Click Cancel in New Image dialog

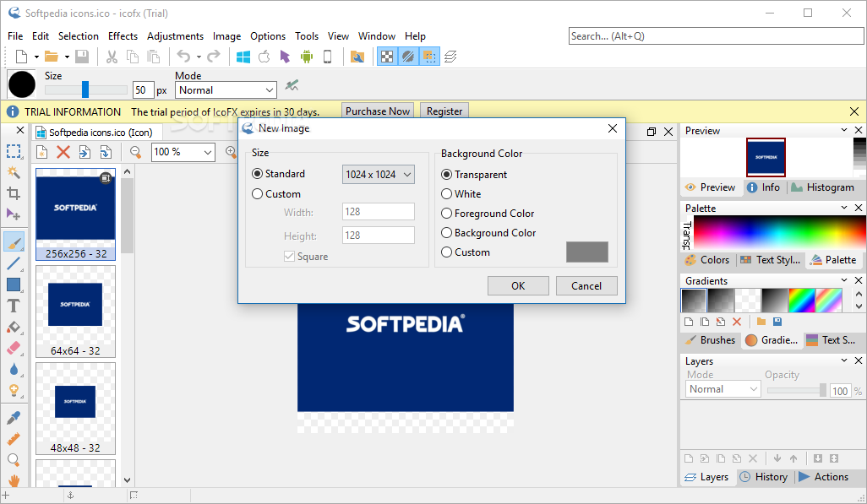(586, 285)
